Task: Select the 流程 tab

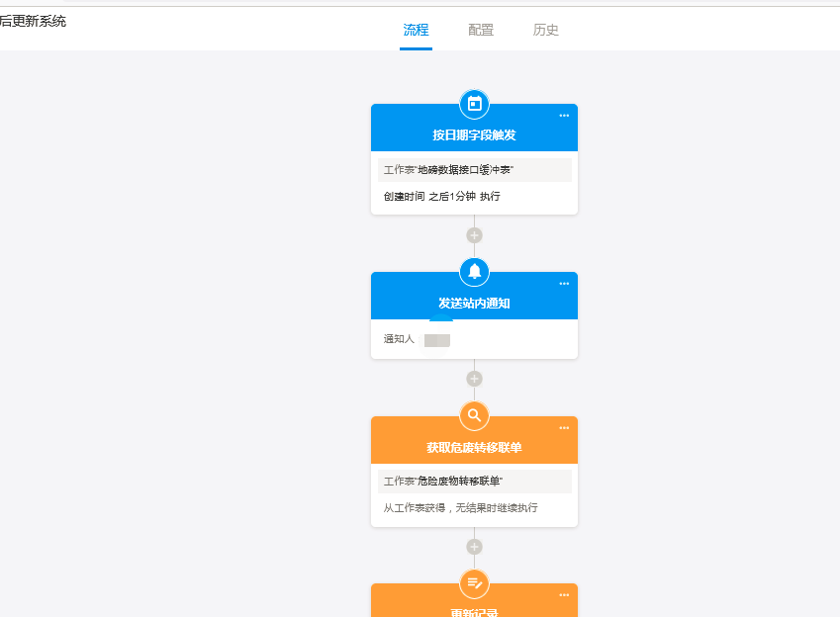Action: 415,30
